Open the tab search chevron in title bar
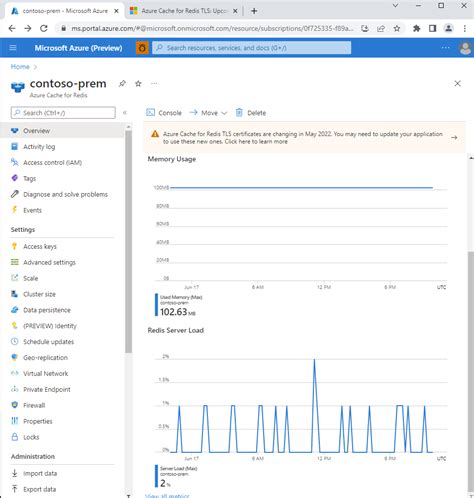This screenshot has height=498, width=474. tap(395, 6)
